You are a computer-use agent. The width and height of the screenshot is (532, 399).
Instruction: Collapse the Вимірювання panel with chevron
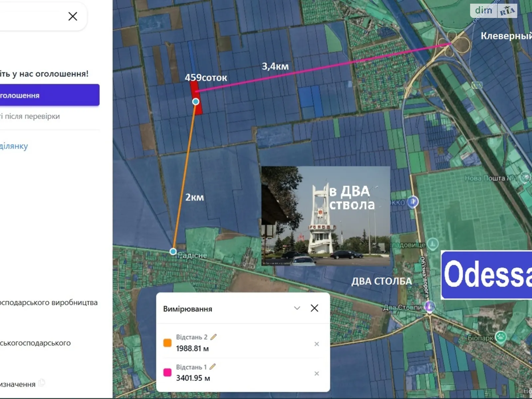(x=297, y=308)
